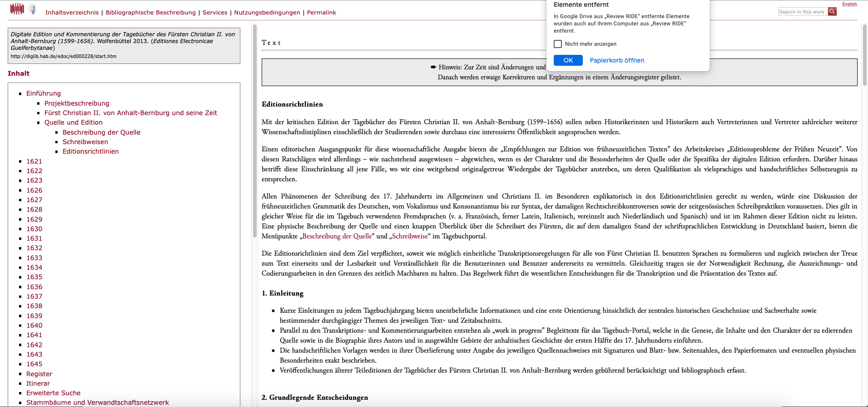Check the 'Nicht mehr anzeigen' checkbox

(x=558, y=44)
